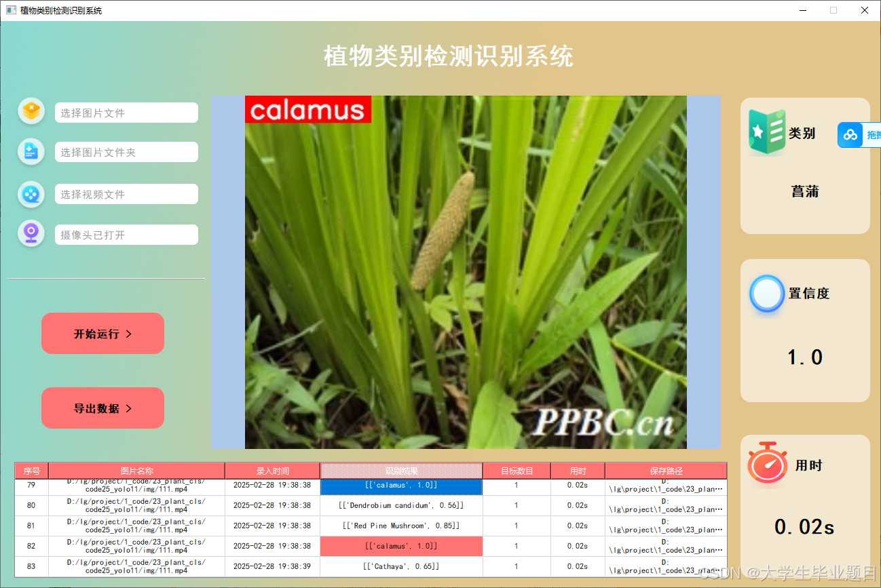Image resolution: width=881 pixels, height=588 pixels.
Task: Select the red highlighted result cell in row 82
Action: (x=400, y=546)
